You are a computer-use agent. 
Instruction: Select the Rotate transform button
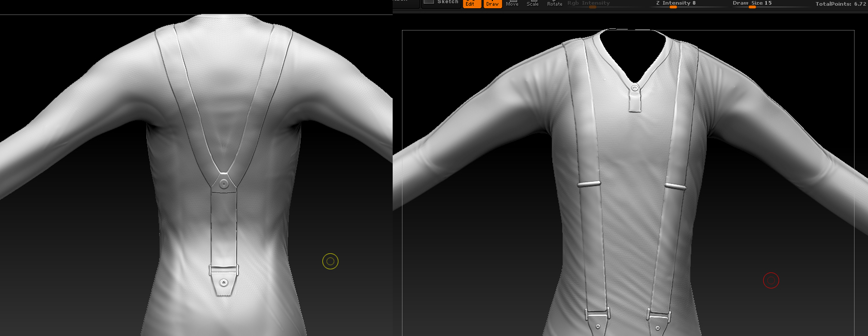point(554,4)
